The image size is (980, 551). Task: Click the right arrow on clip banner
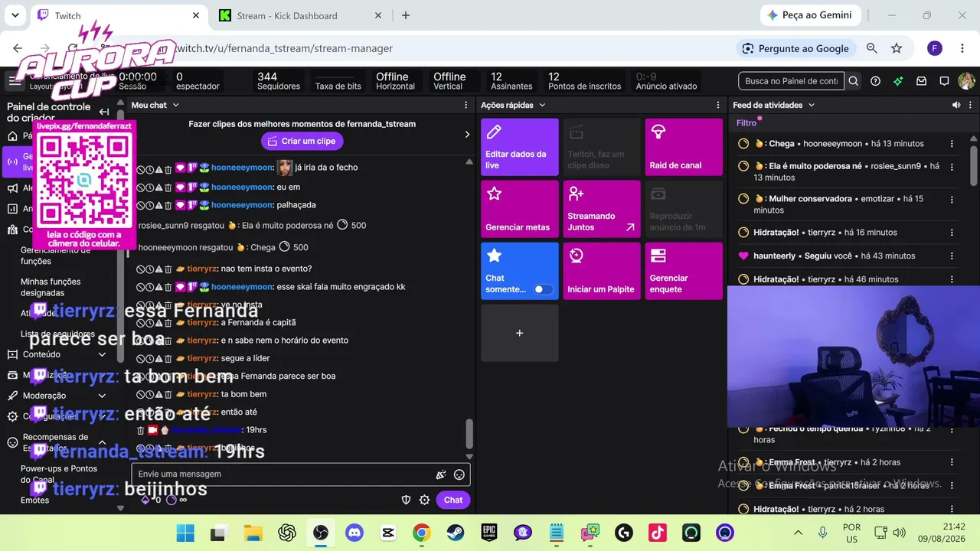[467, 135]
